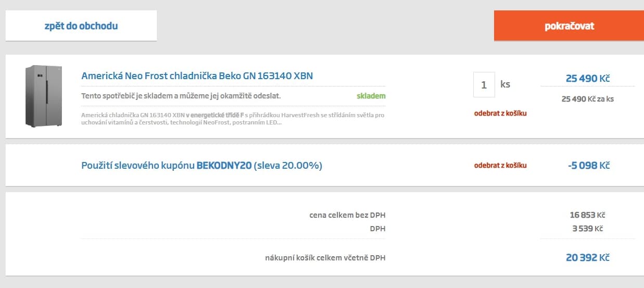Select the blue 25 490 Kč item price
Screen dimensions: 644x288
click(588, 79)
